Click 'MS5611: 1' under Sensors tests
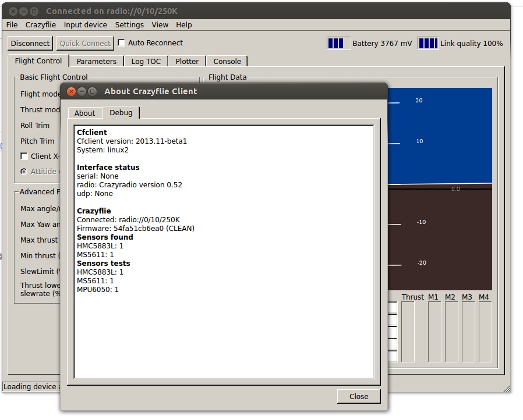523x420 pixels. click(x=96, y=281)
